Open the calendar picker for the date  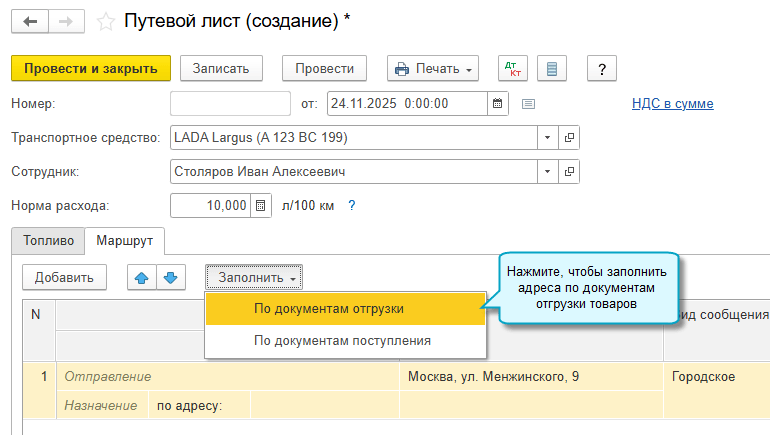coord(497,103)
